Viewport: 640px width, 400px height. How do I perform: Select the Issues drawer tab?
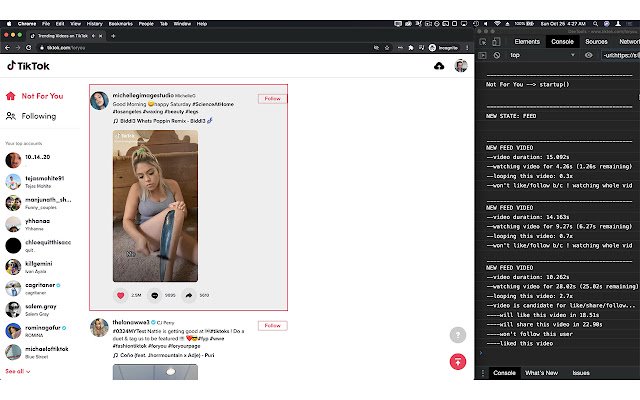tap(581, 373)
